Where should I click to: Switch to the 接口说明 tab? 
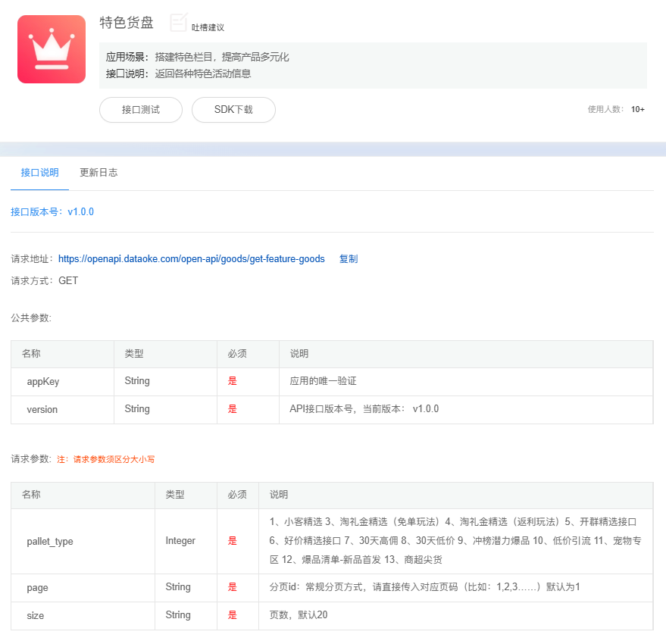[39, 173]
